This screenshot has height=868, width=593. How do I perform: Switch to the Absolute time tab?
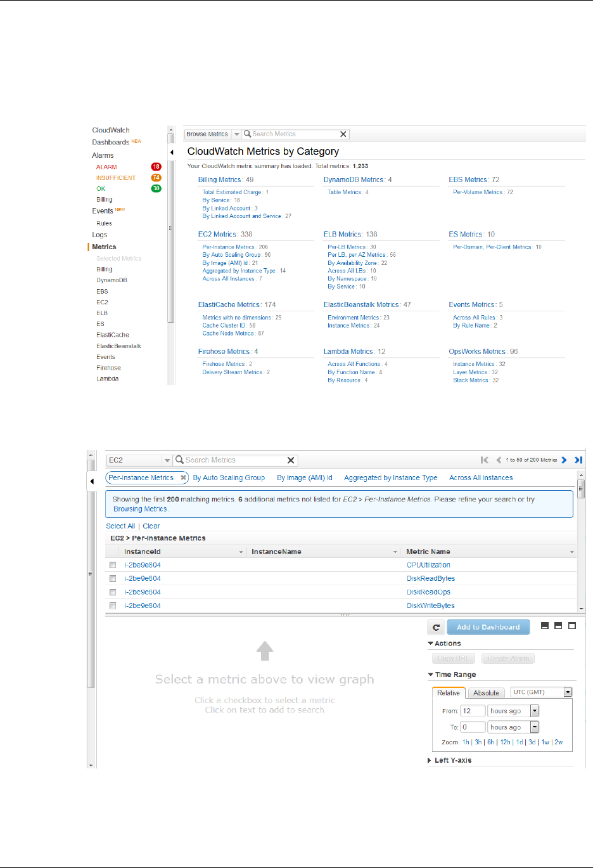(x=487, y=693)
